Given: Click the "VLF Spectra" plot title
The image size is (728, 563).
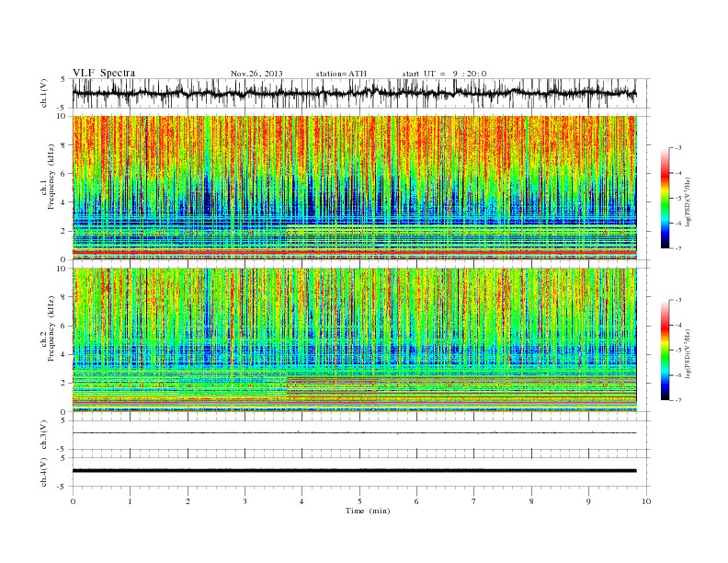Looking at the screenshot, I should 104,73.
